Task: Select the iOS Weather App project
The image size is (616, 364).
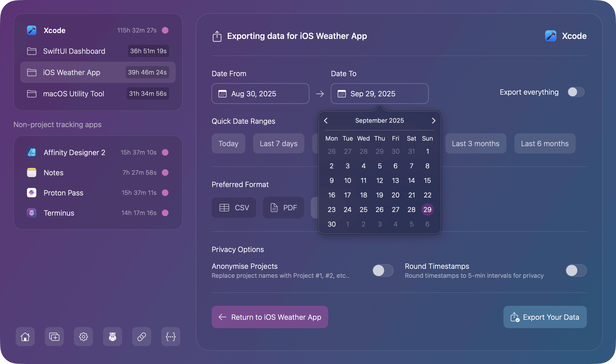Action: point(71,72)
